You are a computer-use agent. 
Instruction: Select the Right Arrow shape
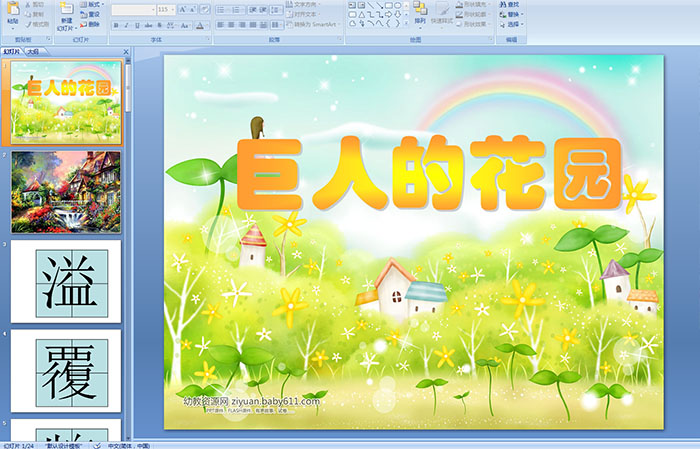coord(388,15)
